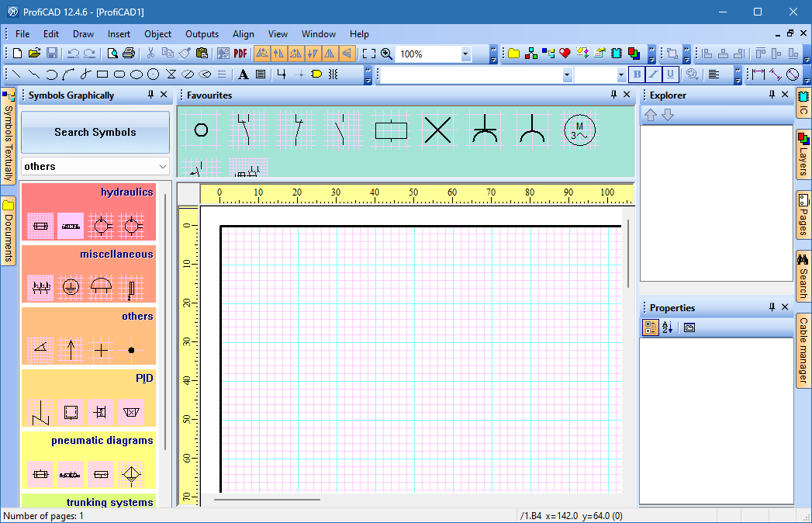Toggle underline text formatting

670,74
